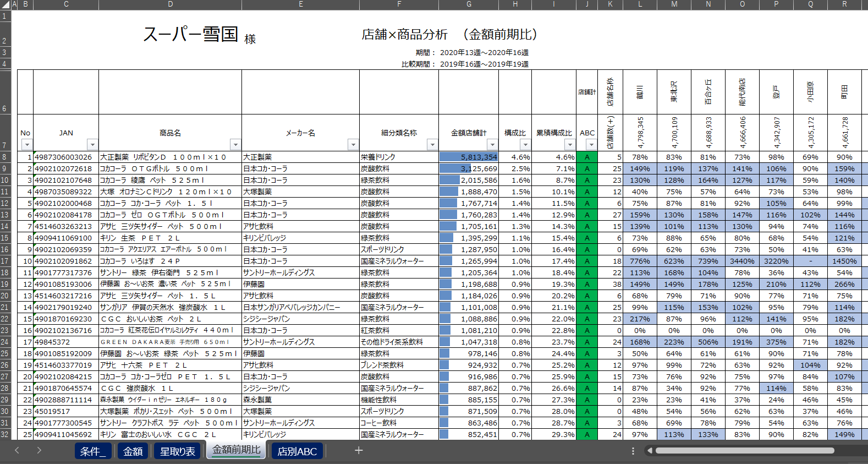Open the メーカー名 column filter dropdown
Image resolution: width=868 pixels, height=464 pixels.
(x=353, y=145)
